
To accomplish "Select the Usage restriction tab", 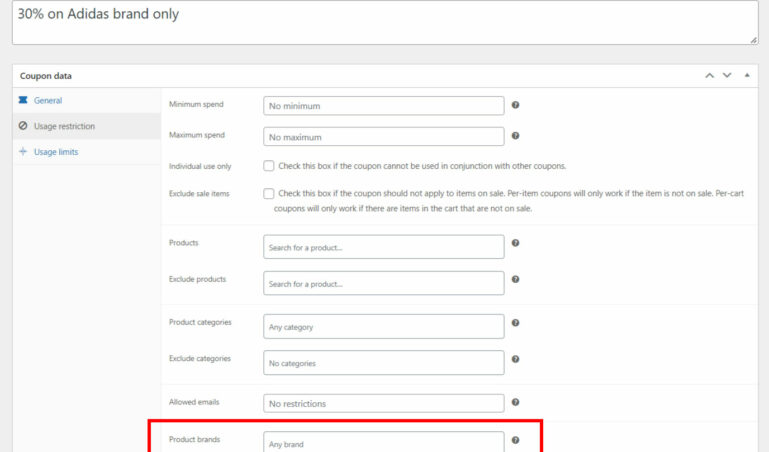I will coord(64,126).
